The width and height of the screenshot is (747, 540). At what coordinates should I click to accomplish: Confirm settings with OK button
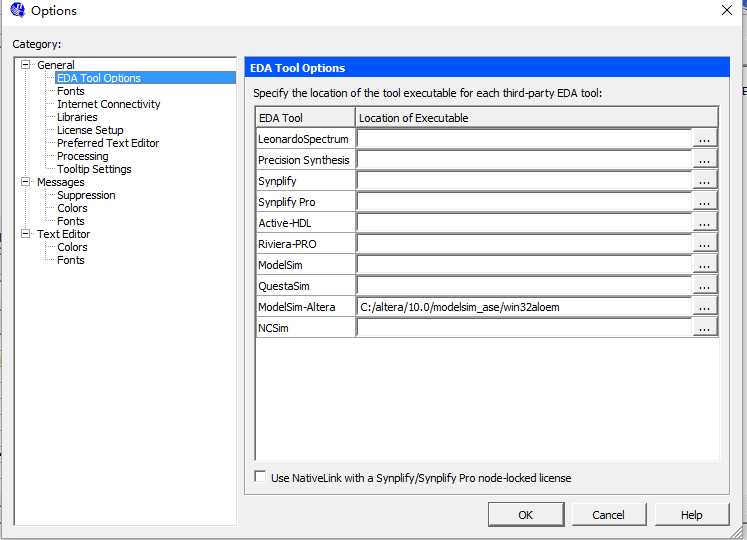click(525, 515)
